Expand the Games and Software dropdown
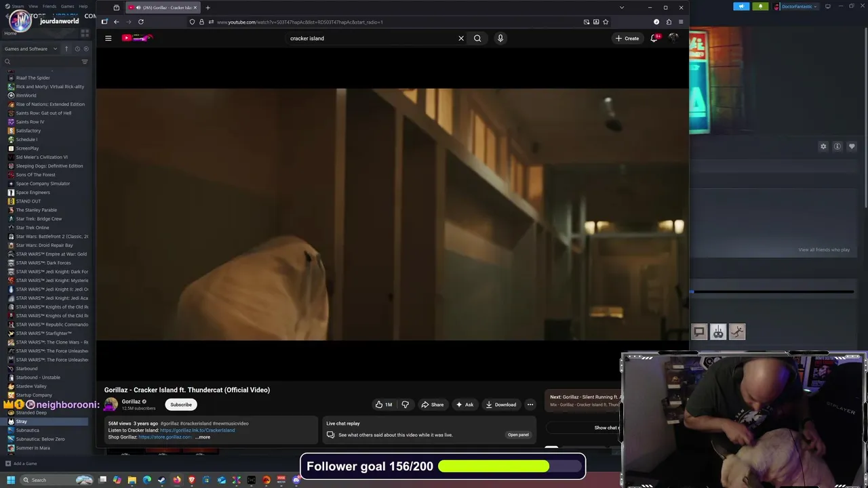The height and width of the screenshot is (488, 868). pyautogui.click(x=30, y=49)
